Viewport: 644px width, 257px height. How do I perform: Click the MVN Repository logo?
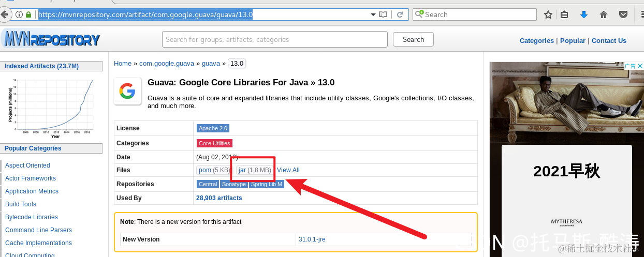(x=51, y=39)
